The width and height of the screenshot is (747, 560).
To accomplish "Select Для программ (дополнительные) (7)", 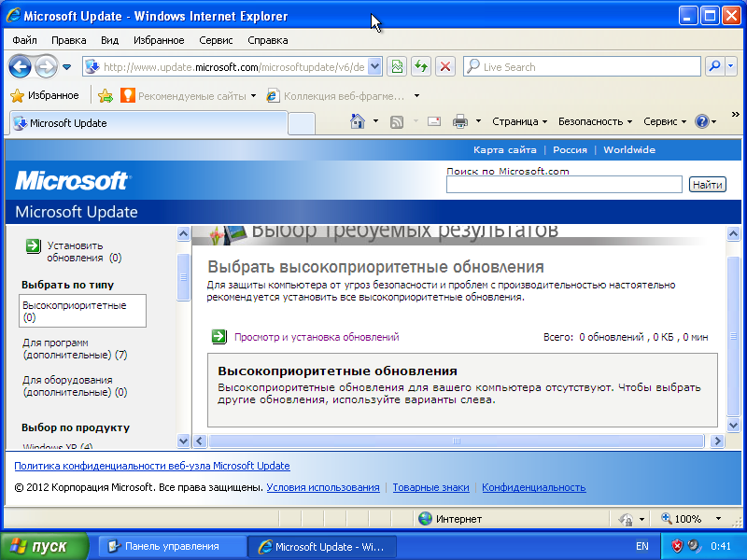I will point(75,348).
